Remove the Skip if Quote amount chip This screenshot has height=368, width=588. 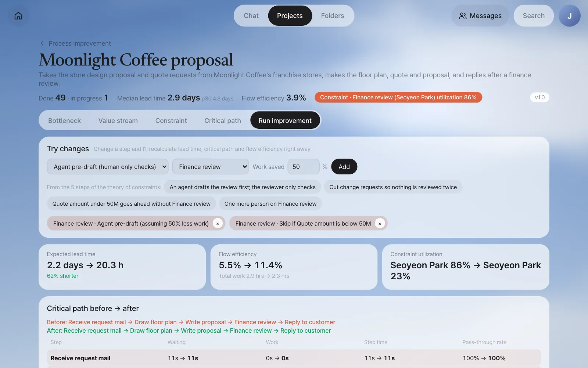(x=380, y=223)
